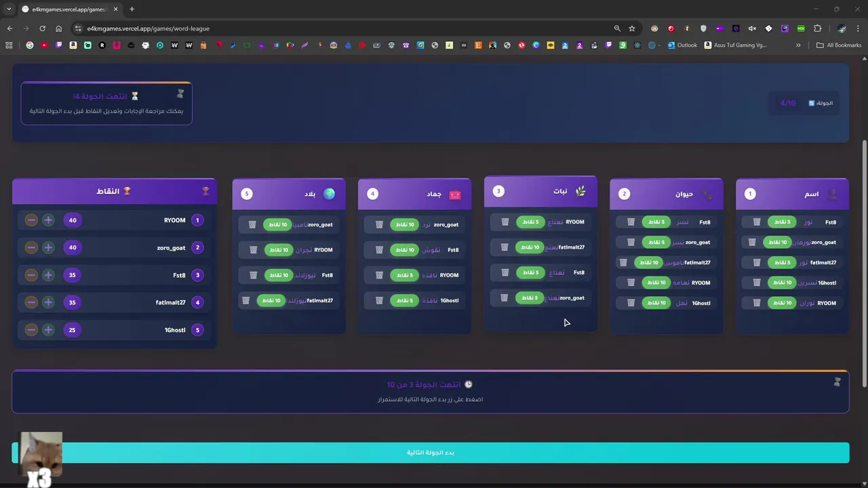This screenshot has width=868, height=488.
Task: Expand hidden bookmarks with the double chevron
Action: [x=798, y=45]
